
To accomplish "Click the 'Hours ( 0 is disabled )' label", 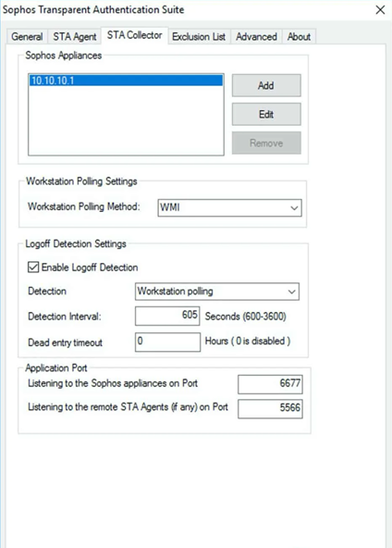I will [248, 341].
